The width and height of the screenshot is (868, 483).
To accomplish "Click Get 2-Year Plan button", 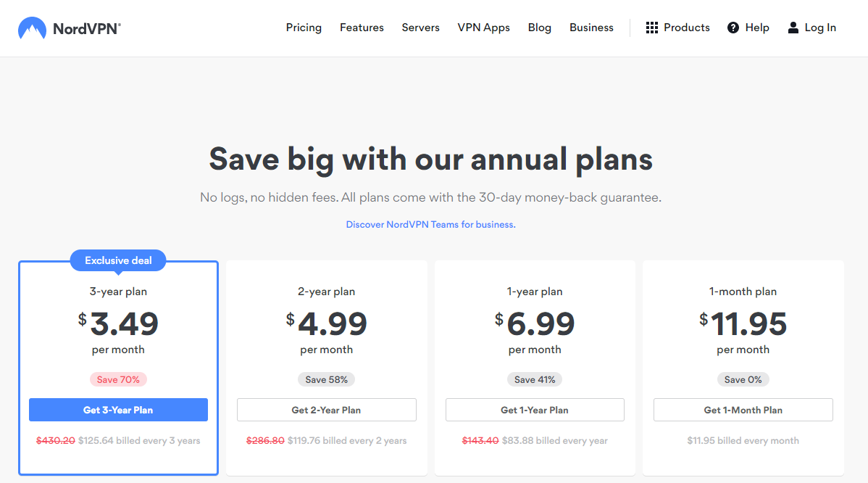I will [x=327, y=410].
